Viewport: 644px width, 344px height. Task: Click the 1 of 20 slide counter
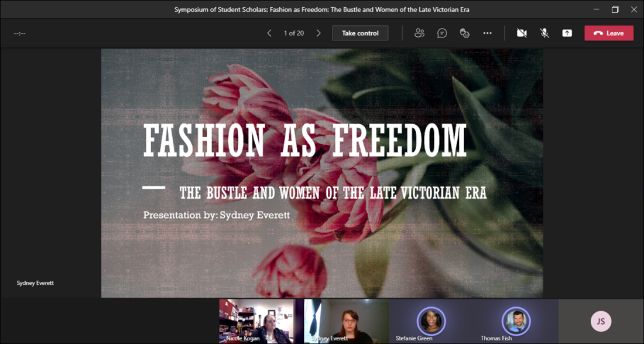point(294,33)
